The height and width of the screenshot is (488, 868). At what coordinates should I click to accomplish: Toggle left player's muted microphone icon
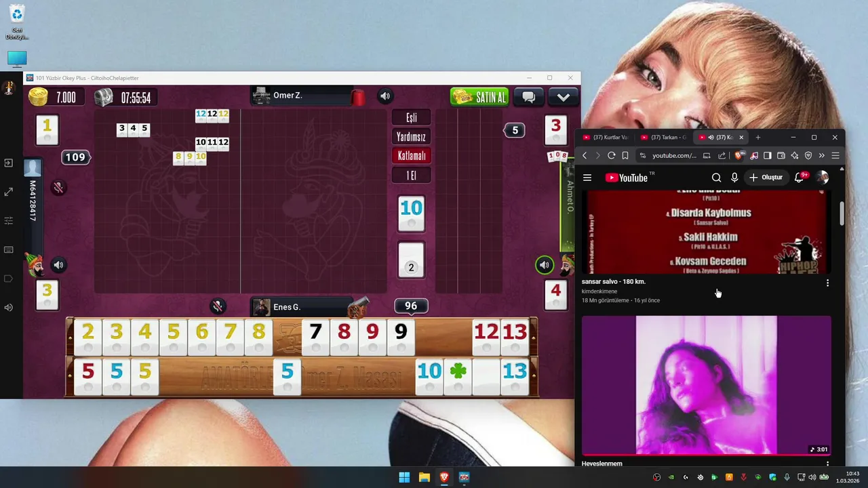58,188
